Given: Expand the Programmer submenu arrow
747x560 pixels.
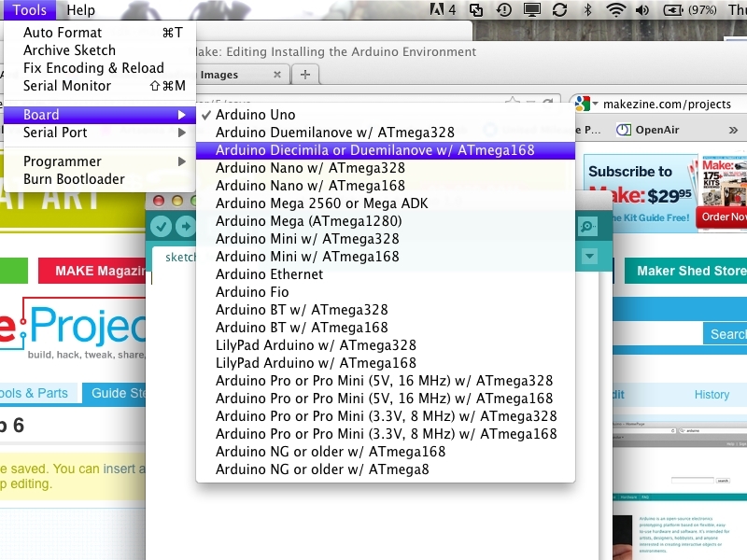Looking at the screenshot, I should click(181, 161).
